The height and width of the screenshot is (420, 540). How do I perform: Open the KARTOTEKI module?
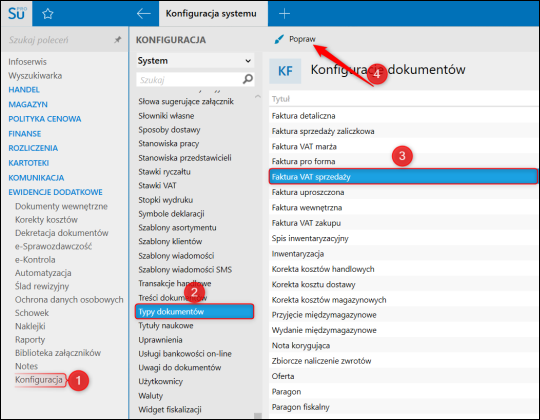tap(29, 163)
